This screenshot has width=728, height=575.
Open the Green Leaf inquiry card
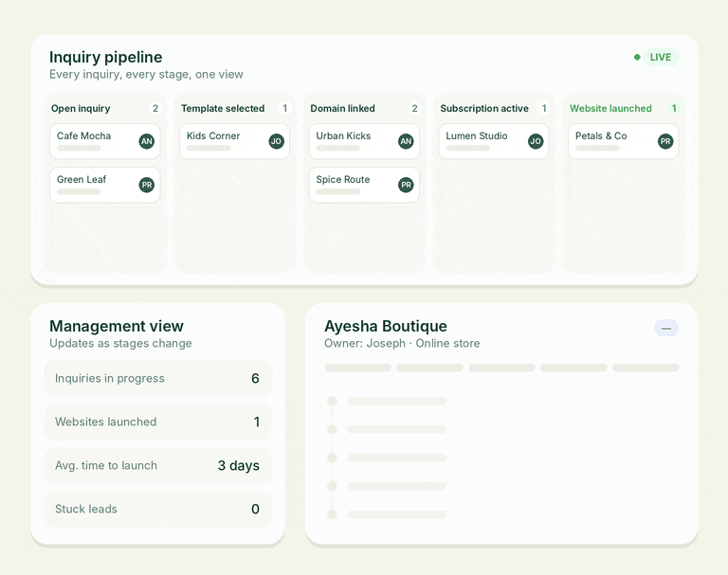(105, 185)
